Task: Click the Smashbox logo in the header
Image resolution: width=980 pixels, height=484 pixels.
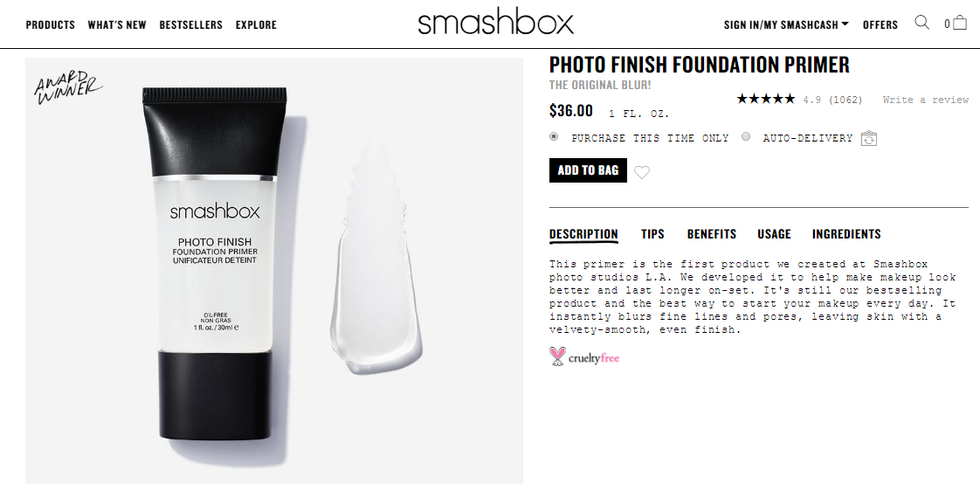Action: coord(495,23)
